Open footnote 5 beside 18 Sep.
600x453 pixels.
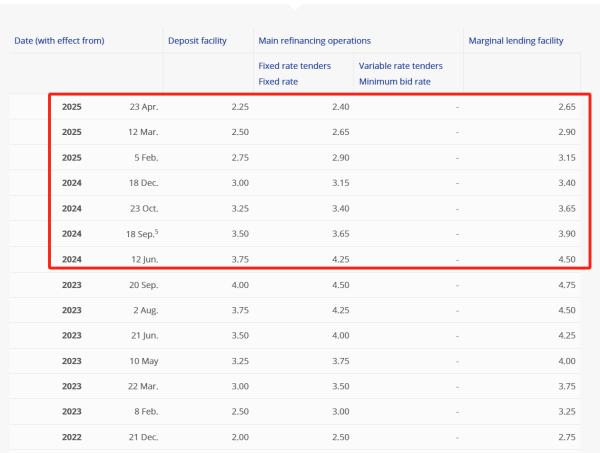tap(156, 231)
